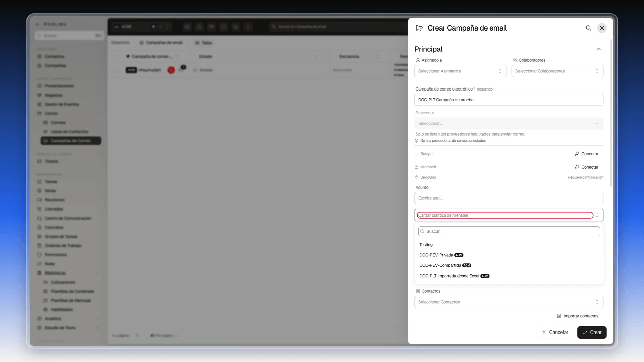Click the SendGrid lock icon
The height and width of the screenshot is (362, 644).
click(x=416, y=177)
